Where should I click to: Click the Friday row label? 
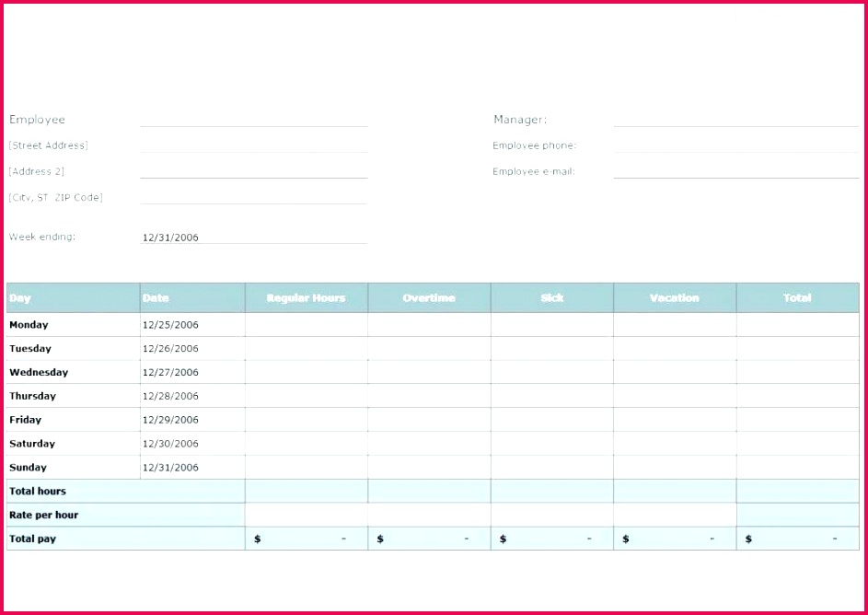pos(26,420)
